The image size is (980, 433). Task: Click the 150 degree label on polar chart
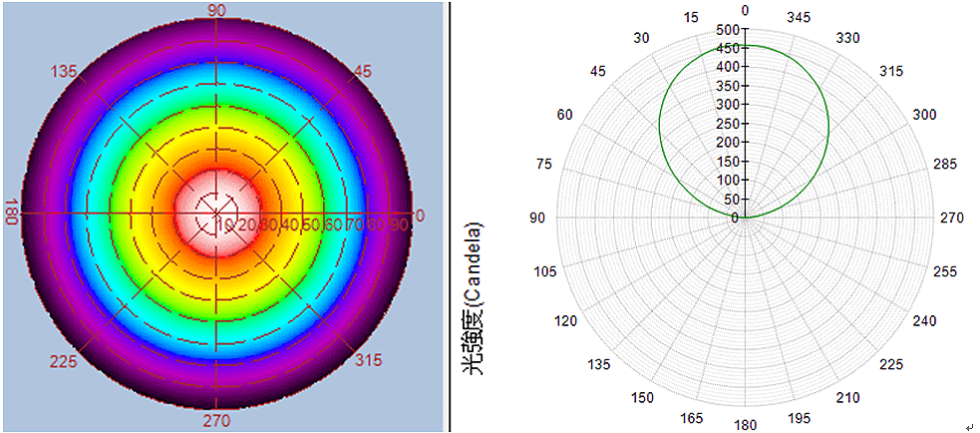click(643, 398)
